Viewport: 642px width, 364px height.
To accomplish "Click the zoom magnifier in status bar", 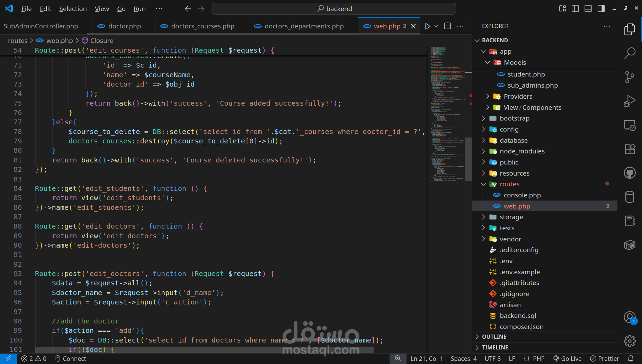I will (x=398, y=358).
